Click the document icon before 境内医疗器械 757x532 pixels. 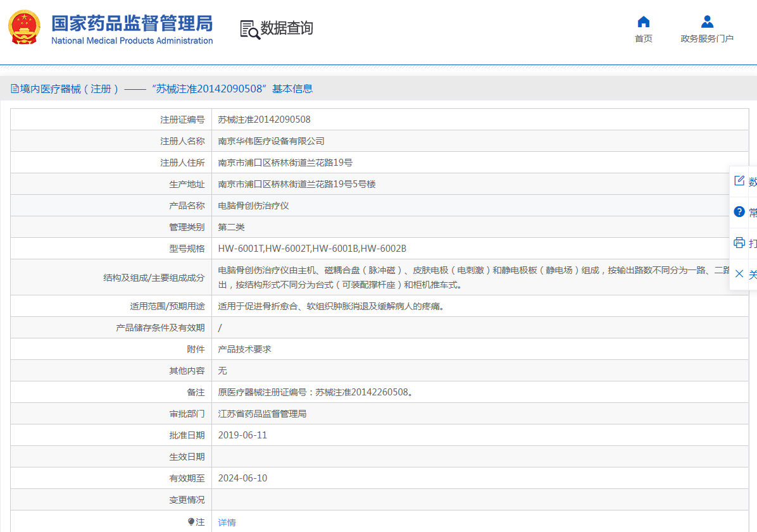pyautogui.click(x=15, y=89)
